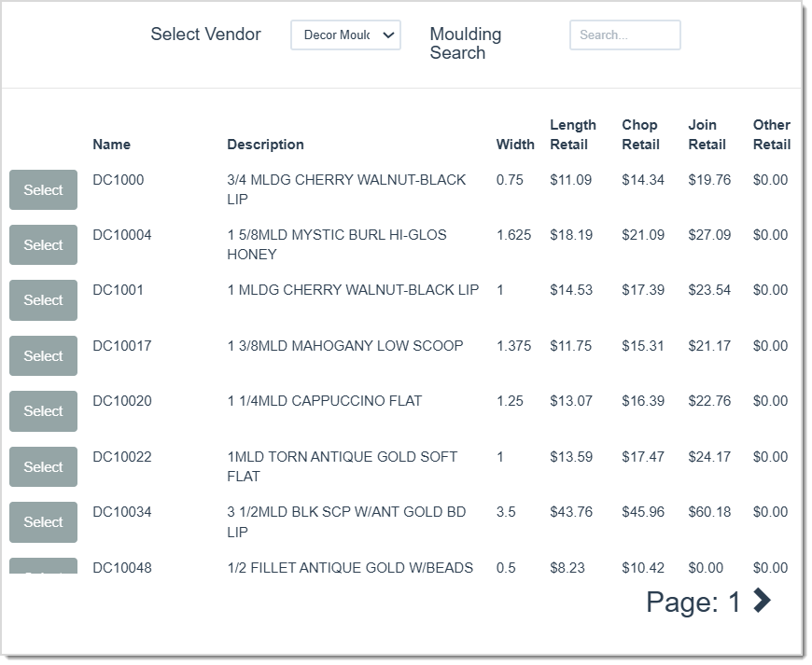Click the Name column header
Image resolution: width=812 pixels, height=665 pixels.
[x=111, y=145]
